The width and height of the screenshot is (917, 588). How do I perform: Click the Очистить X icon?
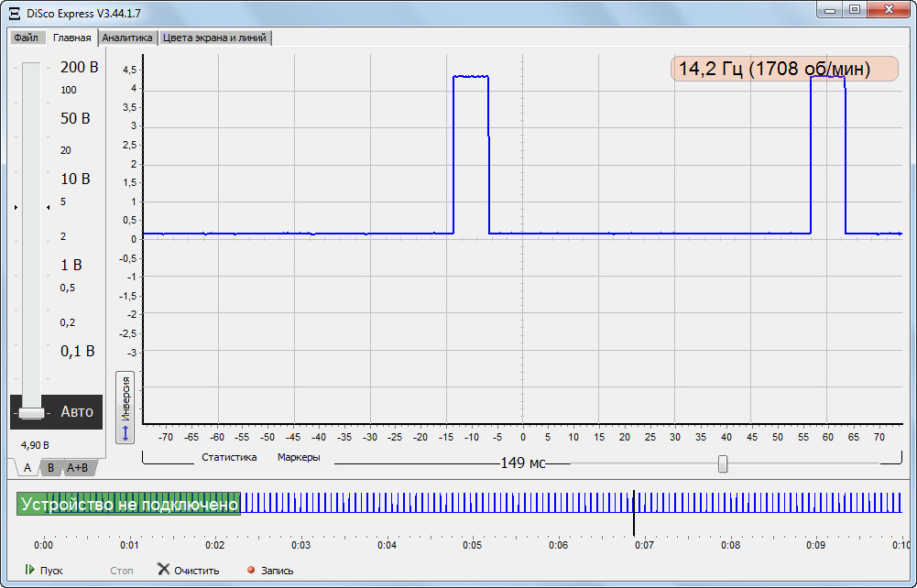click(x=164, y=570)
